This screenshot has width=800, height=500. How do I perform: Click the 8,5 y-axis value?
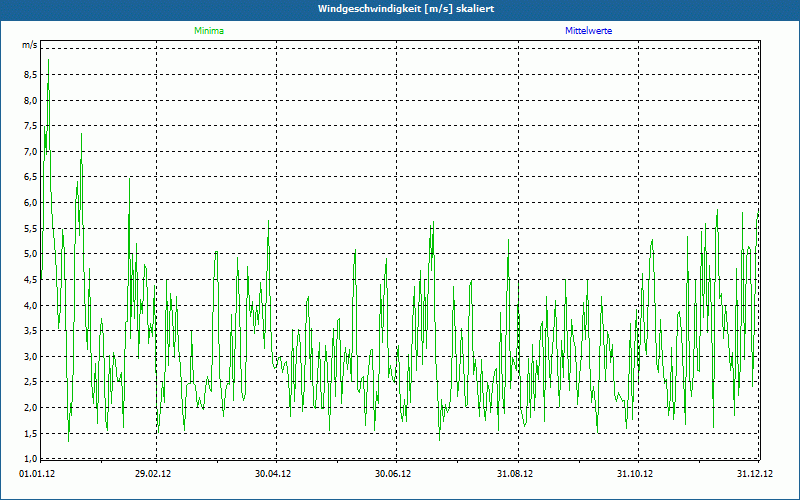31,75
